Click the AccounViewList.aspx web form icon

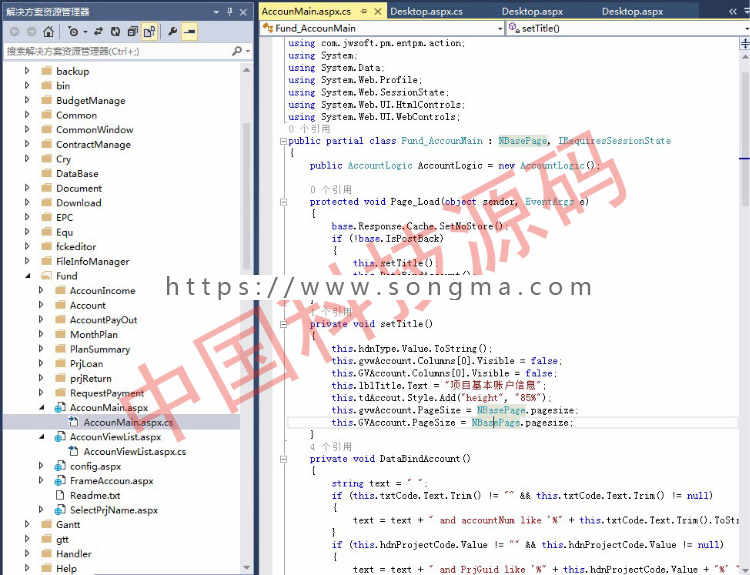(60, 437)
